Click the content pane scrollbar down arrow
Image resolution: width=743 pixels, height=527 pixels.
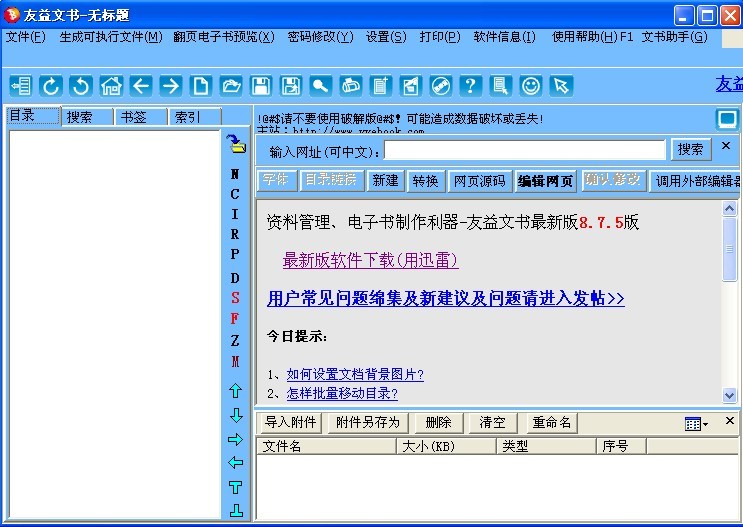point(729,395)
